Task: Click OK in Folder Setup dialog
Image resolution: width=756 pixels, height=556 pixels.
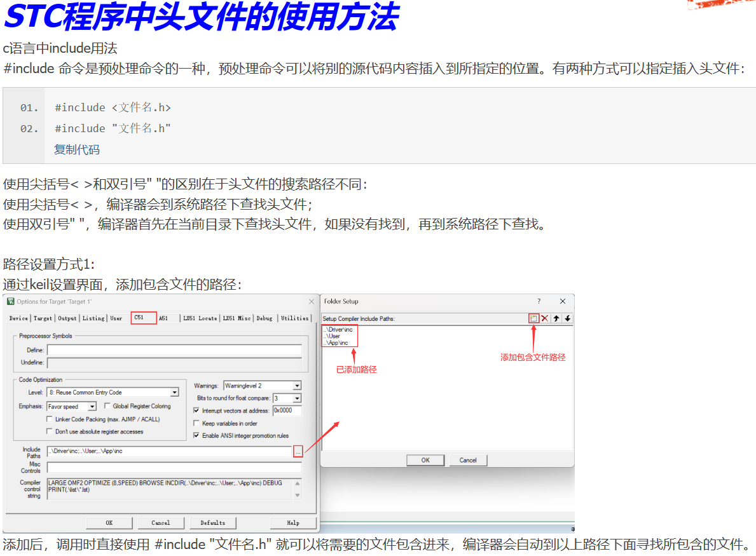Action: pyautogui.click(x=425, y=460)
